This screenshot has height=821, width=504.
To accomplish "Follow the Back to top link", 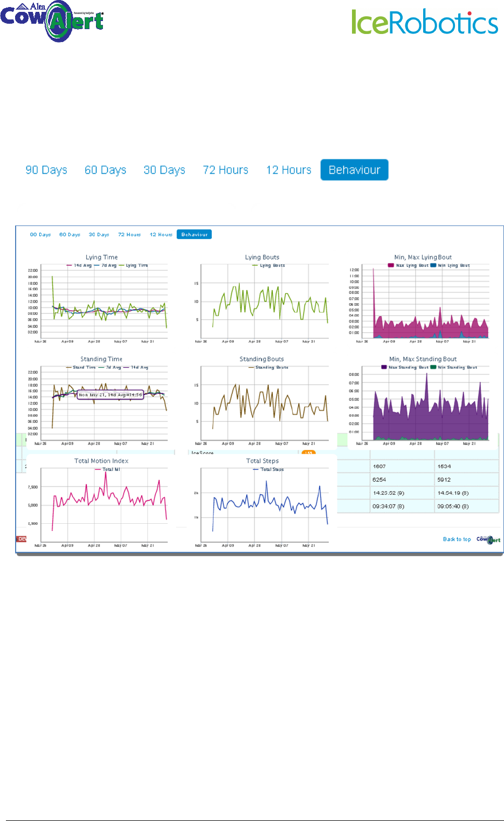I will [x=457, y=539].
